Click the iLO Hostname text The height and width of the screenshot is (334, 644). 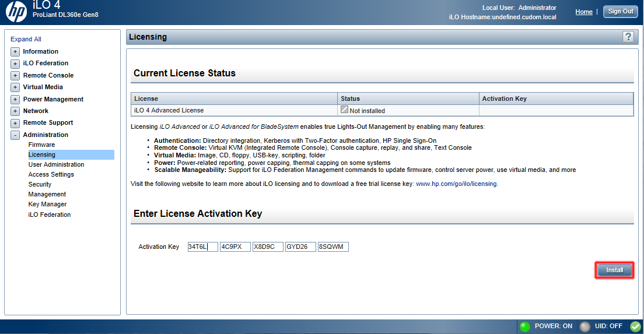coord(503,17)
